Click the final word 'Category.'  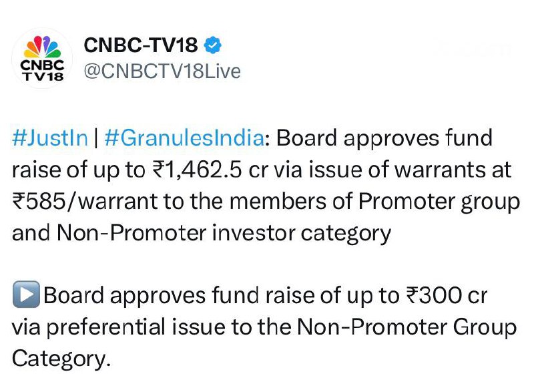coord(60,359)
